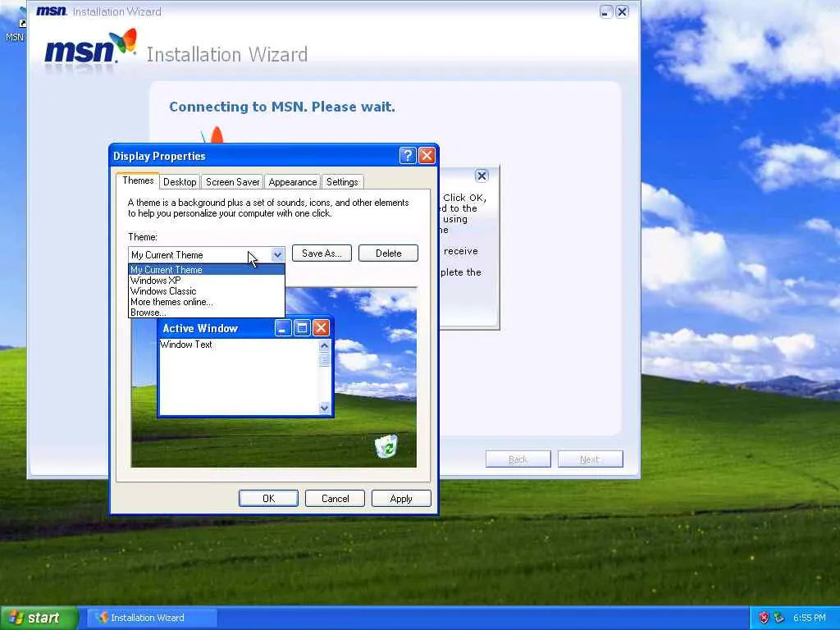
Task: Click the Recycle Bin icon in preview
Action: (x=386, y=445)
